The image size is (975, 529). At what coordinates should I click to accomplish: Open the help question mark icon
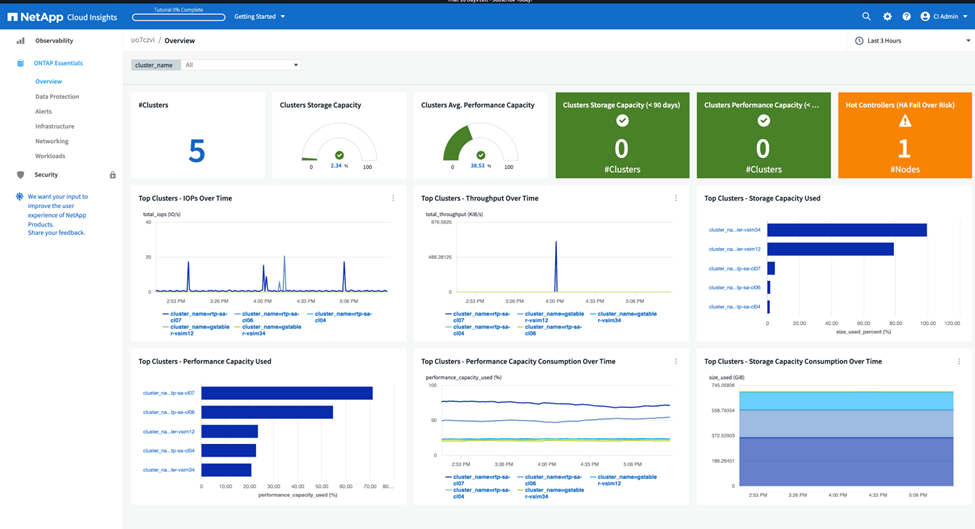coord(907,17)
